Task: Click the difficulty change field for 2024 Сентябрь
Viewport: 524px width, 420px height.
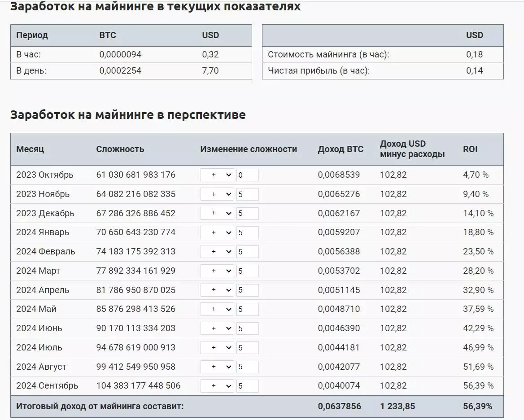Action: coord(248,386)
